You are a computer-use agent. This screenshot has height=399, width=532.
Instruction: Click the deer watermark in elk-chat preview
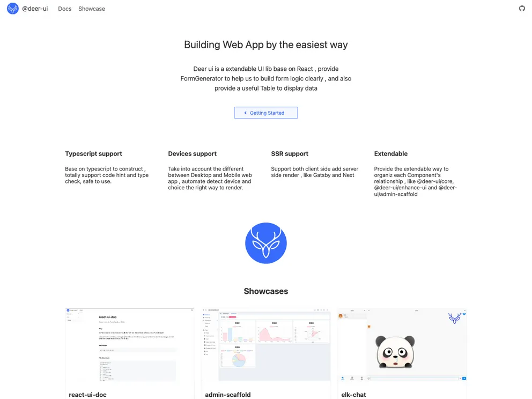pyautogui.click(x=454, y=319)
